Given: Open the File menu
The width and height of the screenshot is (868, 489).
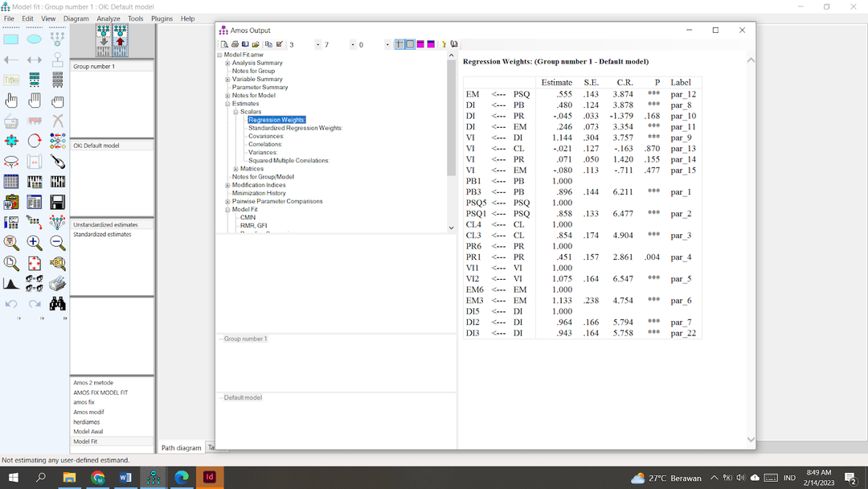Looking at the screenshot, I should (10, 18).
